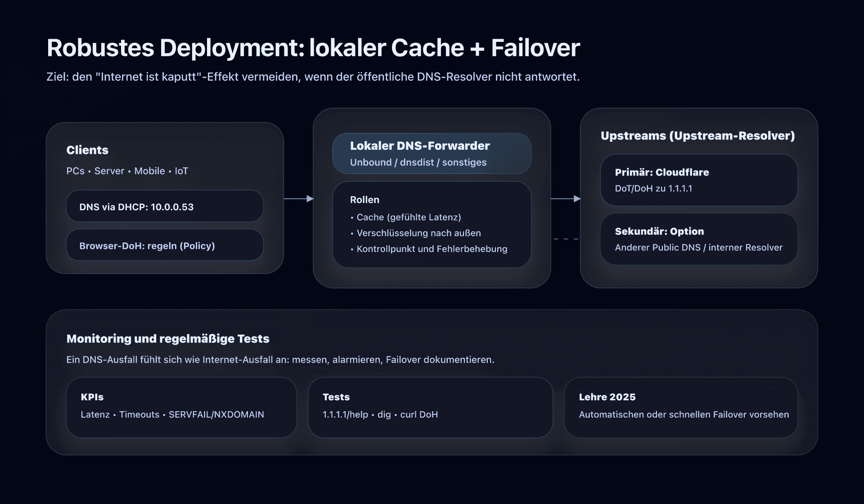This screenshot has height=504, width=864.
Task: Select the "Sekundär: Option" upstream card
Action: point(698,238)
